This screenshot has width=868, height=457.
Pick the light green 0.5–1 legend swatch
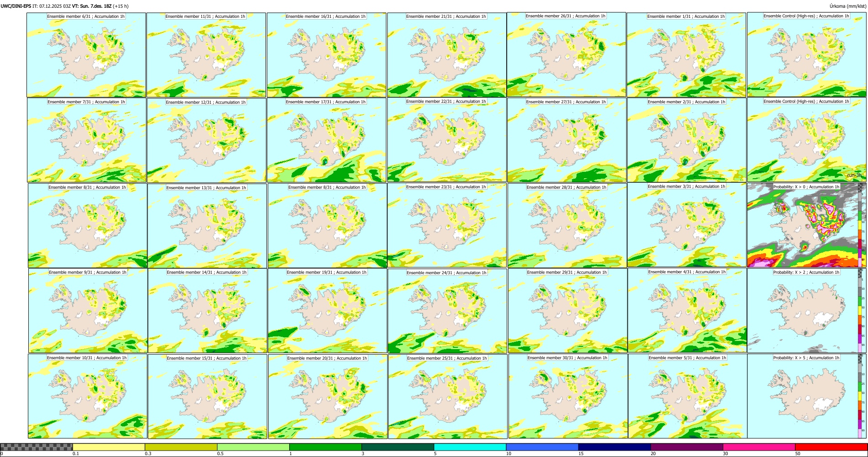coord(253,447)
